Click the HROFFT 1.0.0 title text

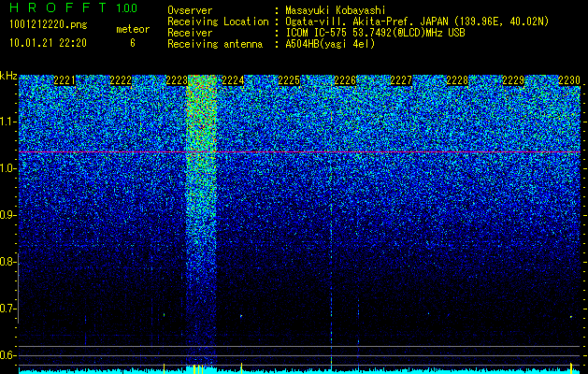[74, 7]
